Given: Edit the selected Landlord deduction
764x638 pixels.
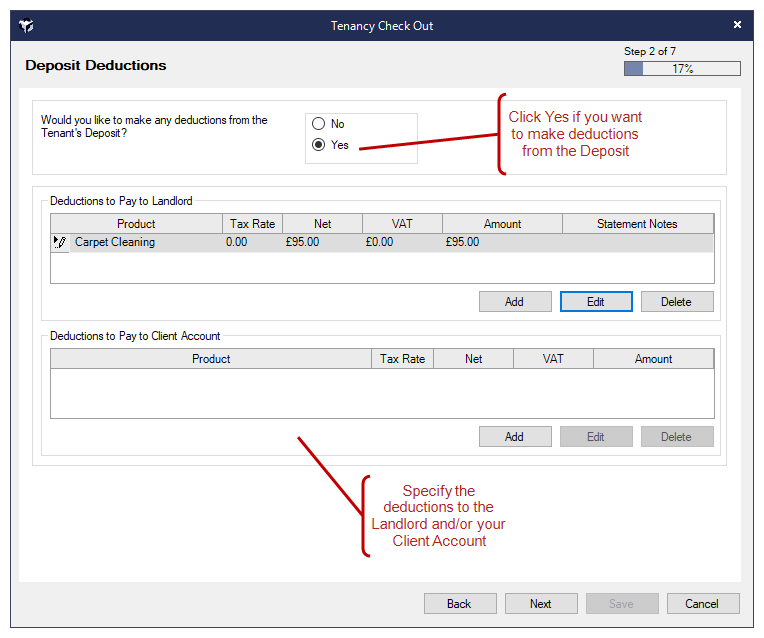Looking at the screenshot, I should pyautogui.click(x=595, y=301).
